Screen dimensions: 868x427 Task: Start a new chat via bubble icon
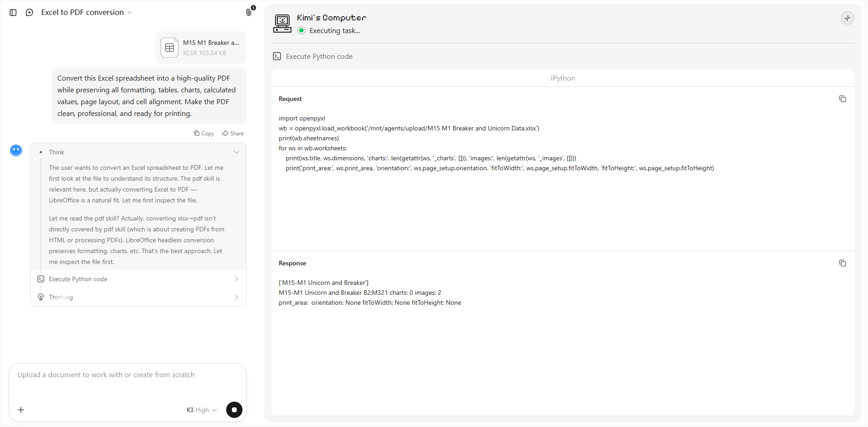pyautogui.click(x=29, y=13)
